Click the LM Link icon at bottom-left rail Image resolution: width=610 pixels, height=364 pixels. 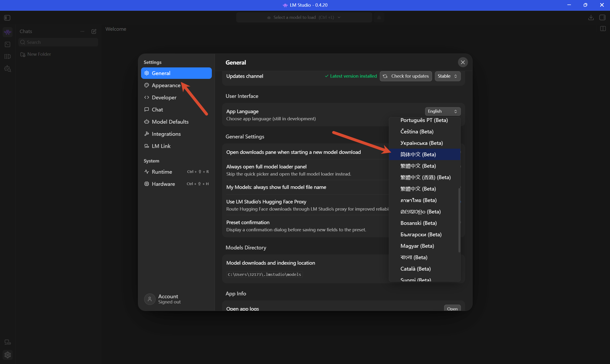tap(8, 342)
